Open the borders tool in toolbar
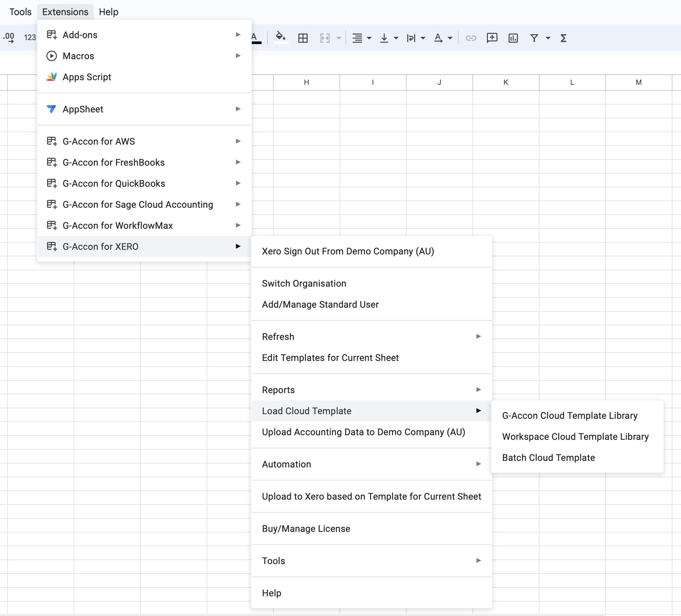 pyautogui.click(x=303, y=38)
